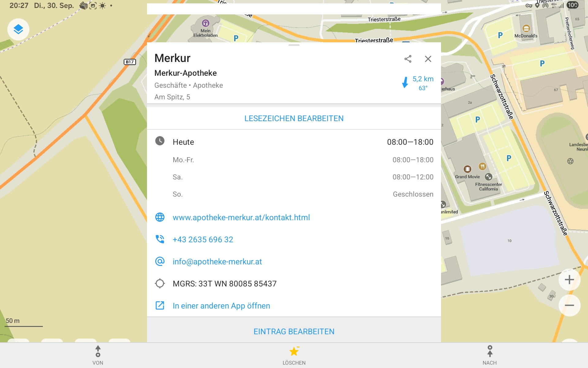Tap the blue direction arrow icon
Image resolution: width=588 pixels, height=368 pixels.
pos(405,82)
